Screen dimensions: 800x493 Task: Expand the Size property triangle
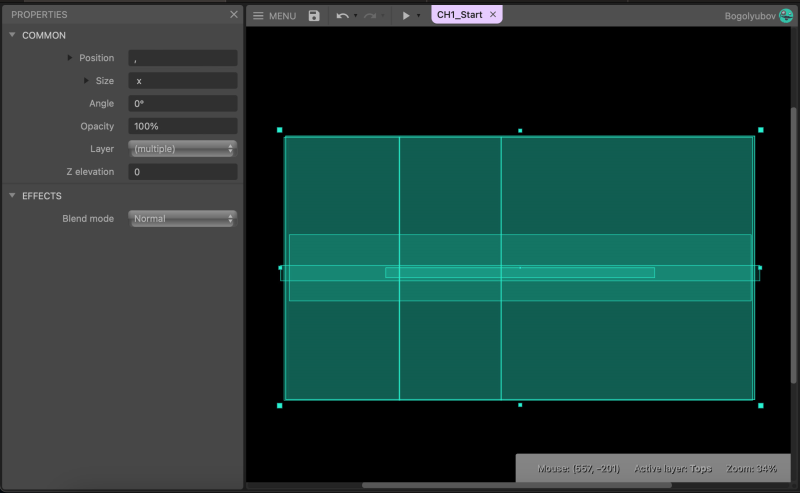click(86, 81)
